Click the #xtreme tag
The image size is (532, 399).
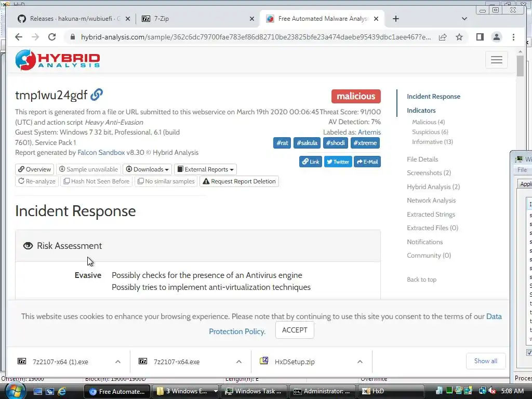tap(365, 143)
